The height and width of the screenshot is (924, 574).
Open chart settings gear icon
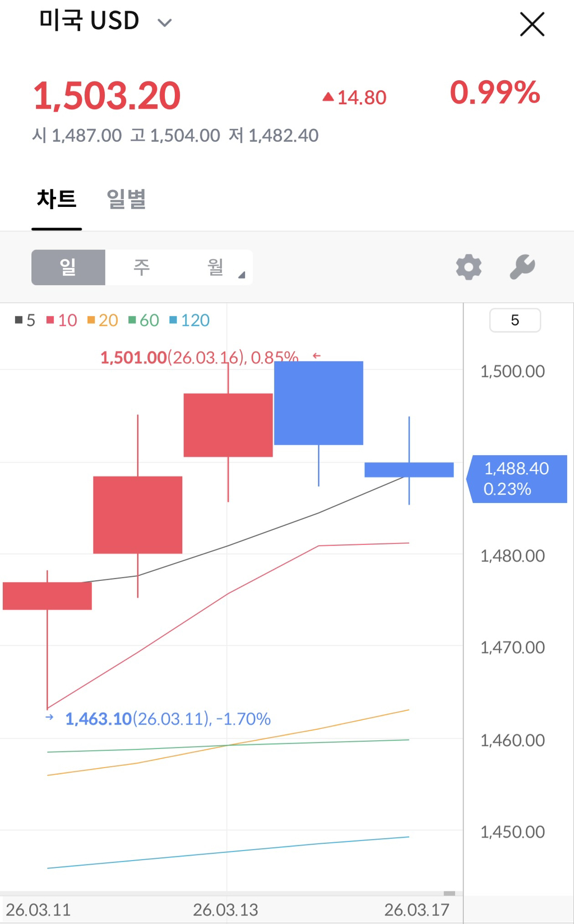[x=469, y=267]
